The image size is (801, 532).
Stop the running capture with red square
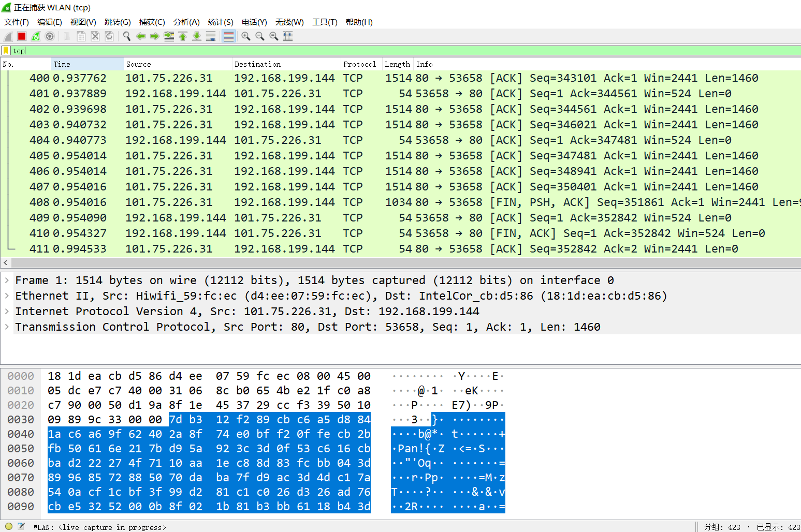(22, 36)
